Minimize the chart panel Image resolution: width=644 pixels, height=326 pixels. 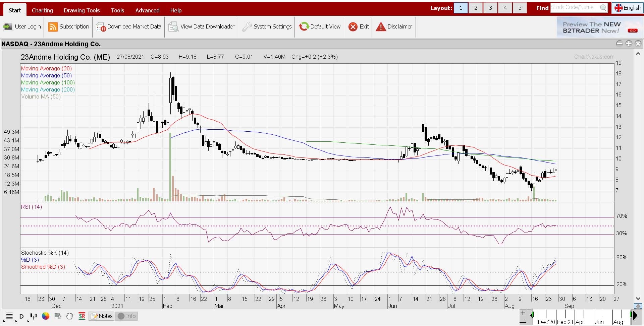(x=620, y=44)
